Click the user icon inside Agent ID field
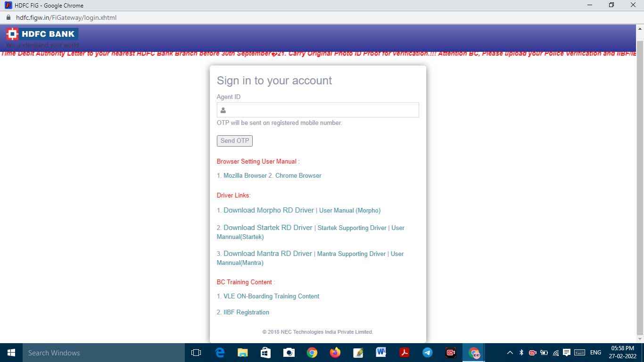The height and width of the screenshot is (362, 644). point(223,110)
